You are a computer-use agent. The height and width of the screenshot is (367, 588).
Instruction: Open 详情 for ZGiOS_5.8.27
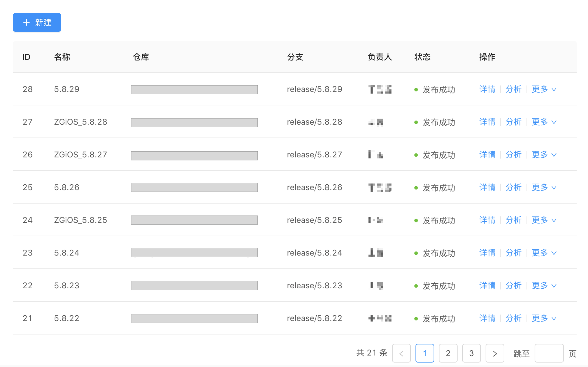pyautogui.click(x=487, y=155)
